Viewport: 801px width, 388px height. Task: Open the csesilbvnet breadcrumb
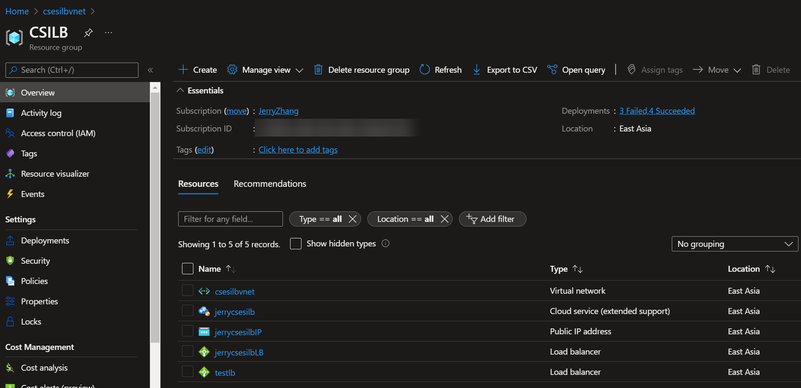click(63, 11)
